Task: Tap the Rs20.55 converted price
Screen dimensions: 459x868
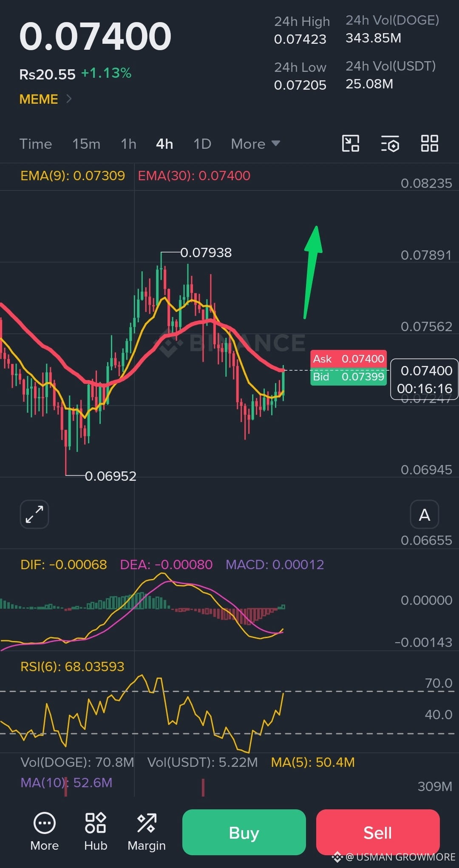Action: coord(47,74)
